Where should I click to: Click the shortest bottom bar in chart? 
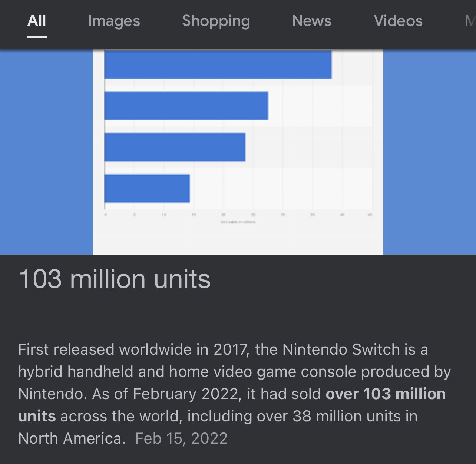click(x=147, y=189)
